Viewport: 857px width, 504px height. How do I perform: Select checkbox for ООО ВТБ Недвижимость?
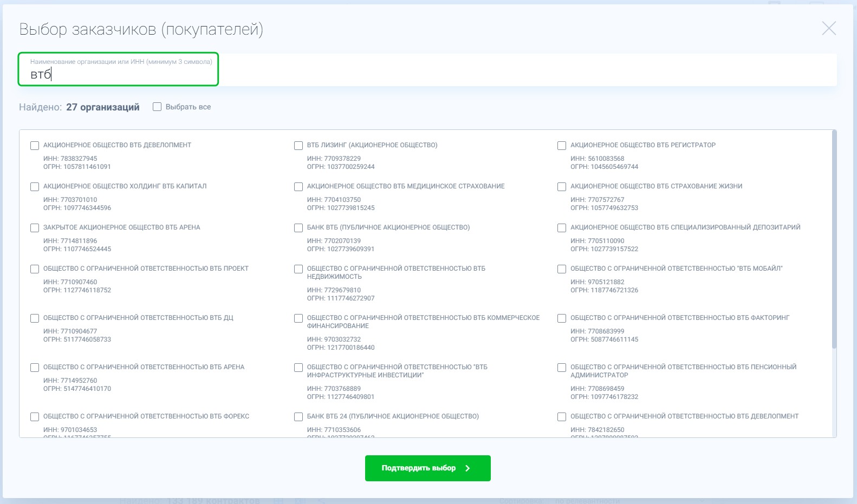click(298, 269)
